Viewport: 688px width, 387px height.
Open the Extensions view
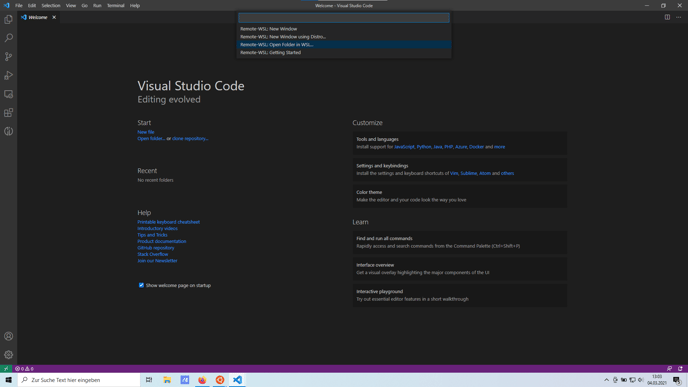(x=8, y=113)
